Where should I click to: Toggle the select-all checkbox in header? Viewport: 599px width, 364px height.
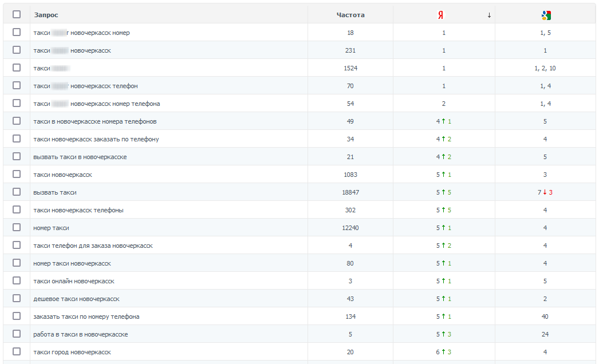click(17, 14)
